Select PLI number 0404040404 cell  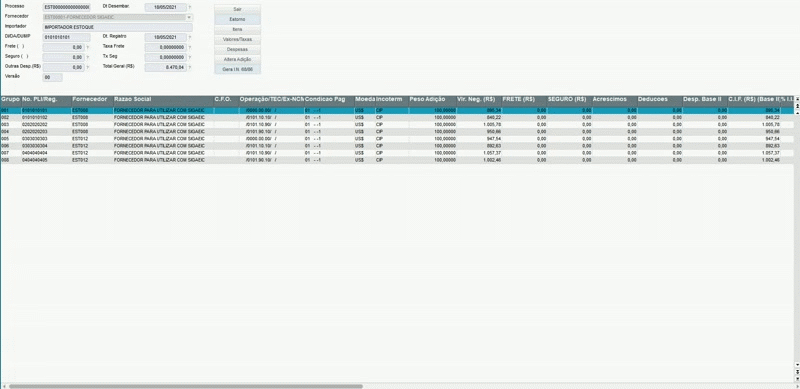click(46, 153)
